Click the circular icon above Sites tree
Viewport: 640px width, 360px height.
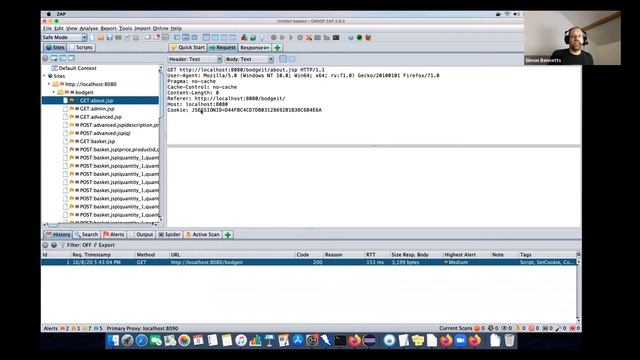pos(45,58)
